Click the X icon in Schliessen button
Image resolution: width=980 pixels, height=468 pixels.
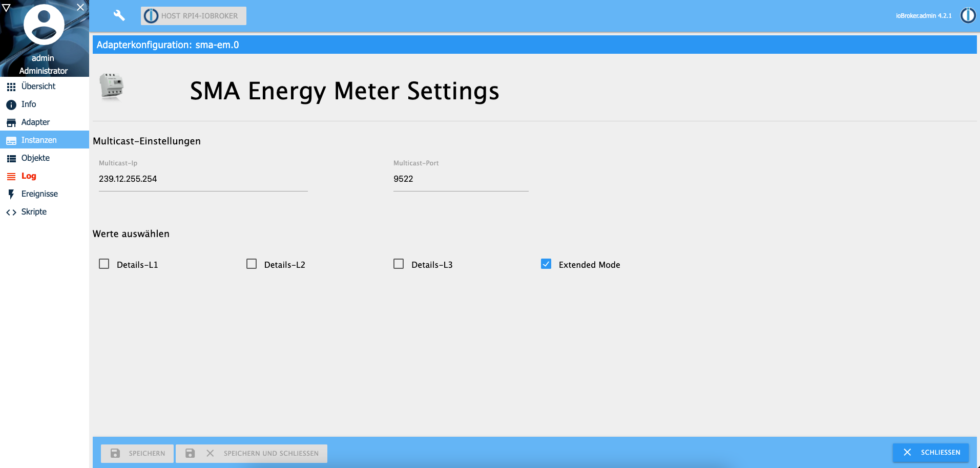click(x=907, y=452)
